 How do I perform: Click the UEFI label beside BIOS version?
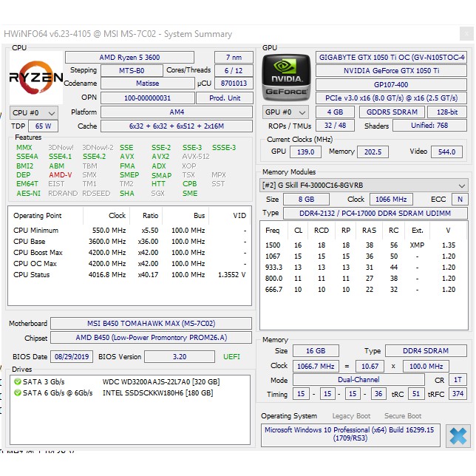tap(231, 357)
